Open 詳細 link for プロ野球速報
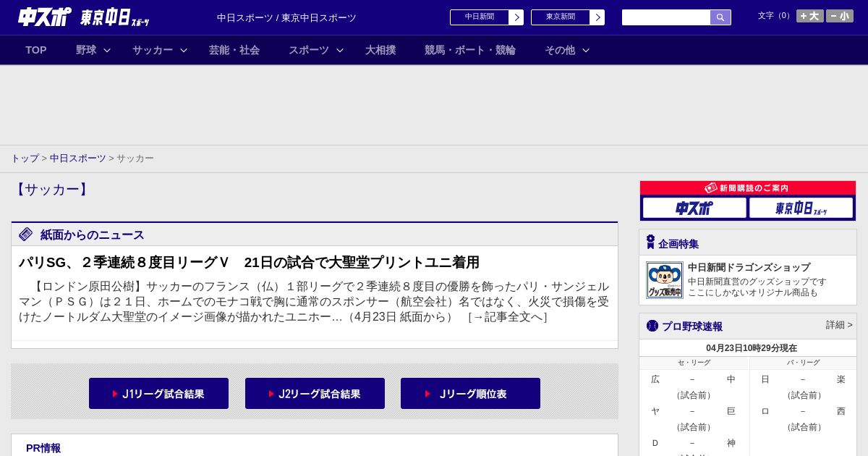 [839, 325]
